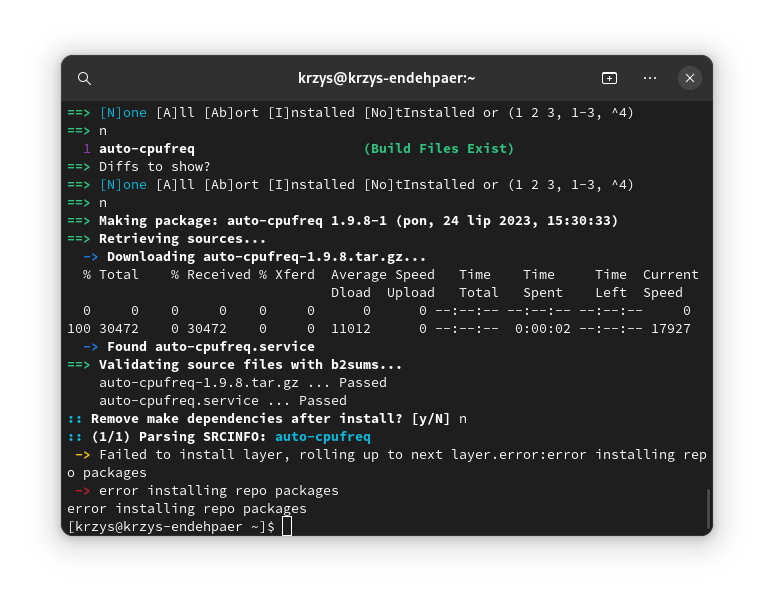Open a new tab with plus icon
The image size is (774, 603).
609,78
